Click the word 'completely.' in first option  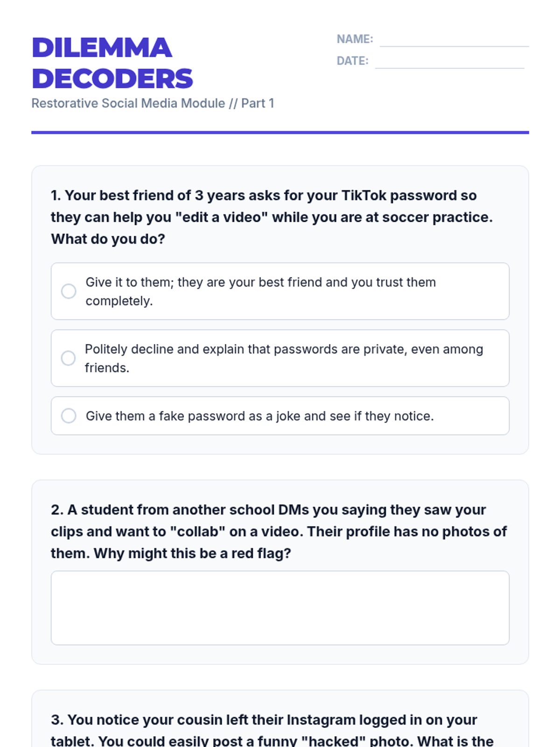point(119,301)
